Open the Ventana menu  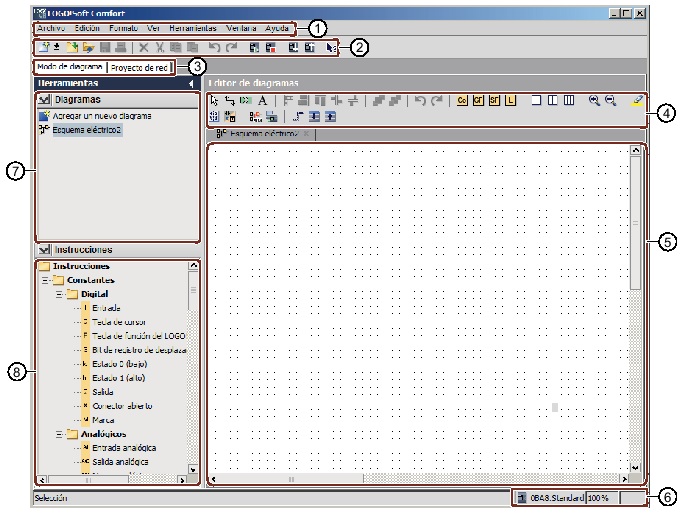tap(241, 28)
